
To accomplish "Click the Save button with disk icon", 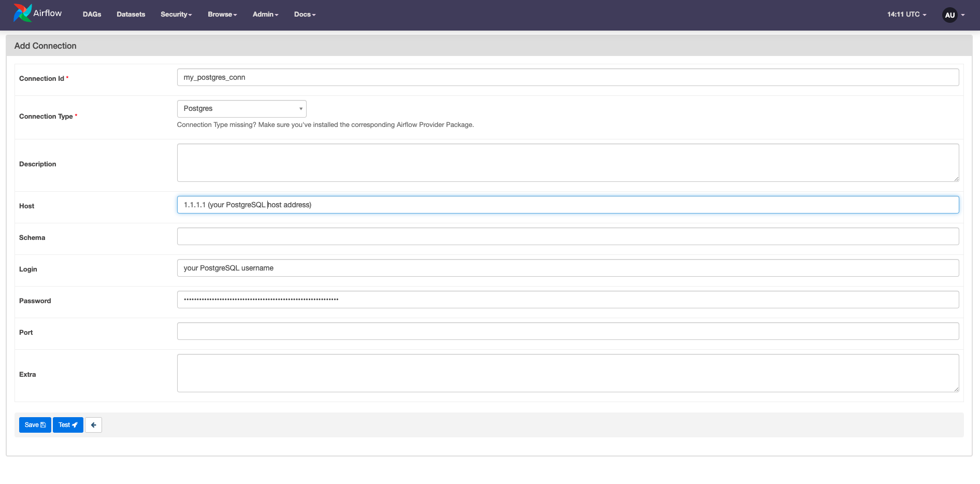I will (35, 424).
